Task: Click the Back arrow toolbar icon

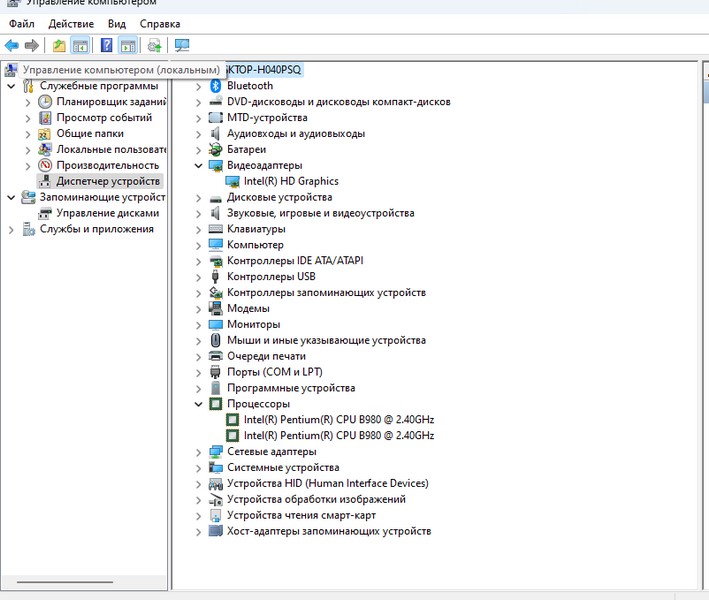Action: 12,45
